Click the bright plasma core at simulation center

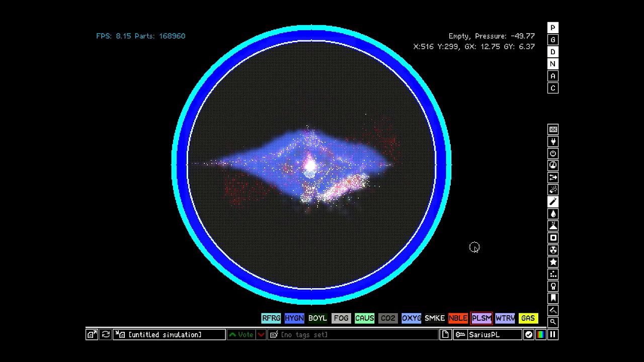(x=310, y=165)
